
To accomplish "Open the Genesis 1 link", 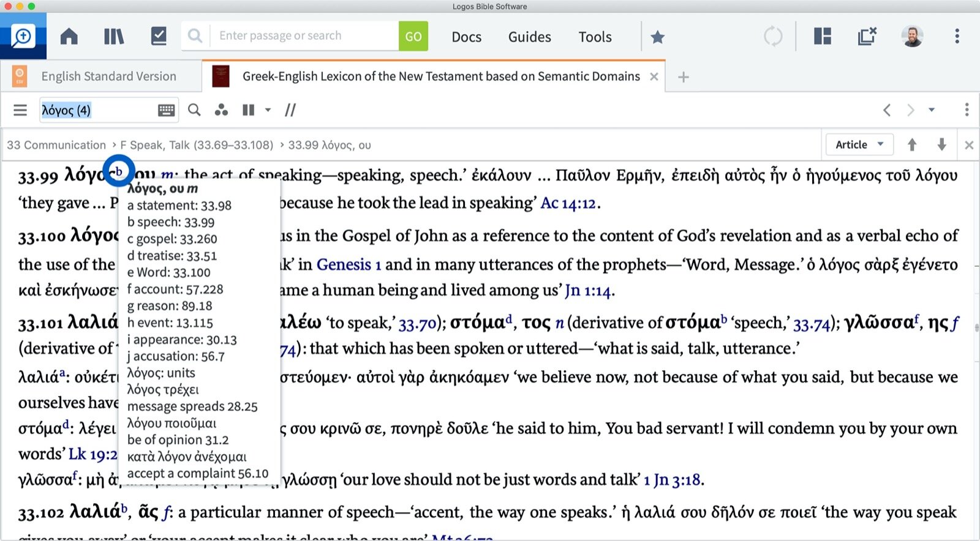I will 349,264.
